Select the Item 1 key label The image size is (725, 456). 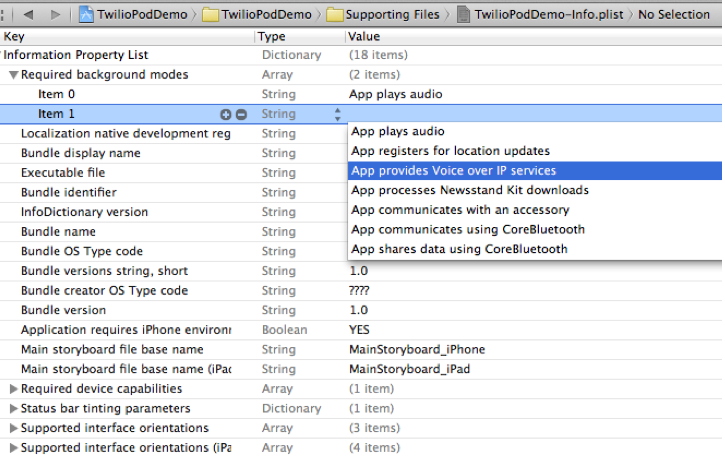pos(56,114)
